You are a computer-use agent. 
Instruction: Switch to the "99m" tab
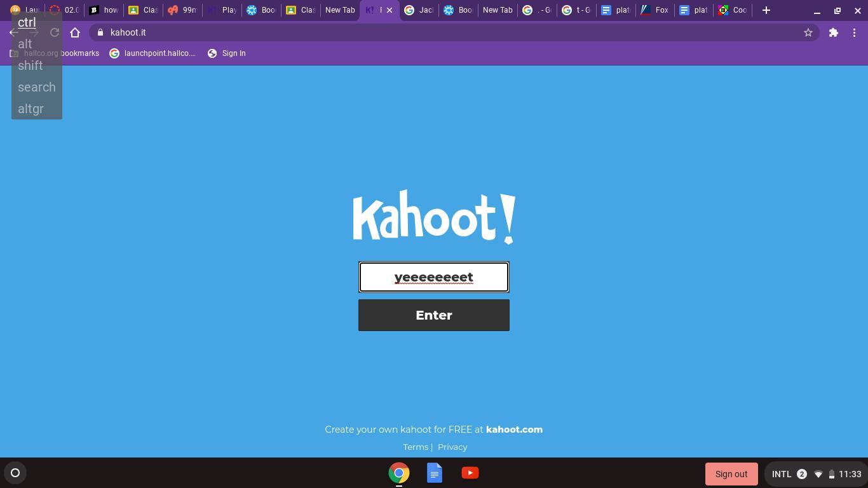pyautogui.click(x=182, y=10)
